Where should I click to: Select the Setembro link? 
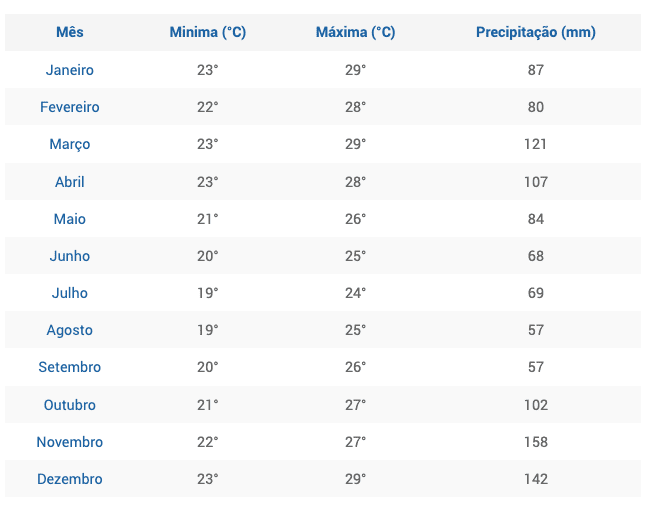(70, 367)
